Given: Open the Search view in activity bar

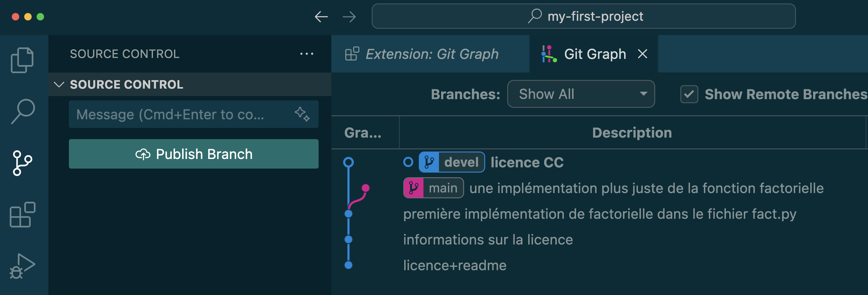Looking at the screenshot, I should 22,112.
